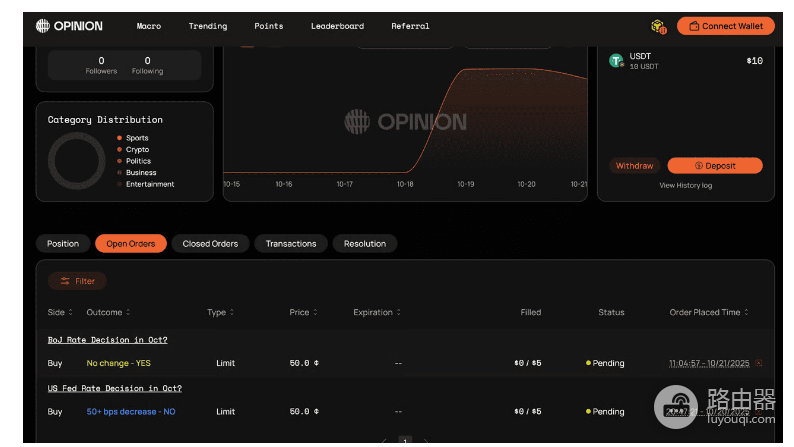
Task: Select Sports legend entry
Action: tap(133, 138)
